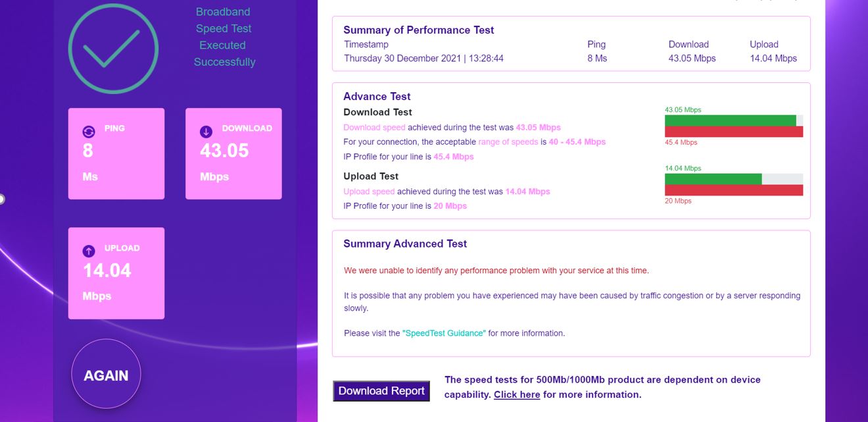Follow the Click here link for more information

coord(517,394)
